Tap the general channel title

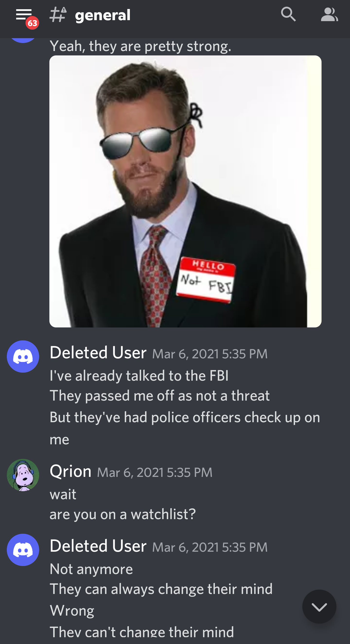103,15
